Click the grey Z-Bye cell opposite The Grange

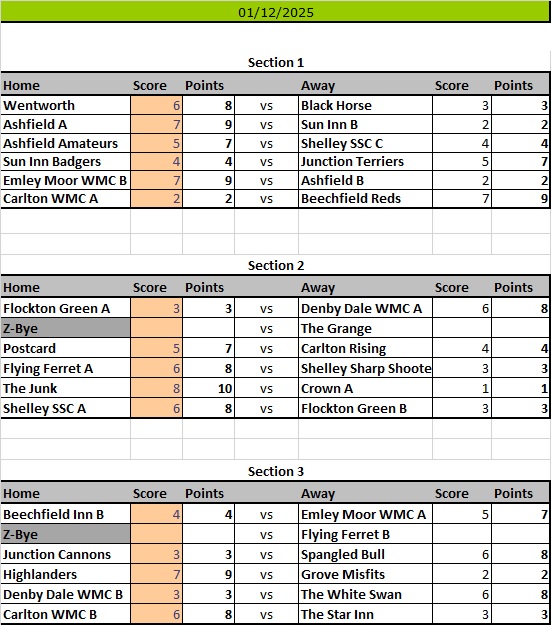point(65,328)
